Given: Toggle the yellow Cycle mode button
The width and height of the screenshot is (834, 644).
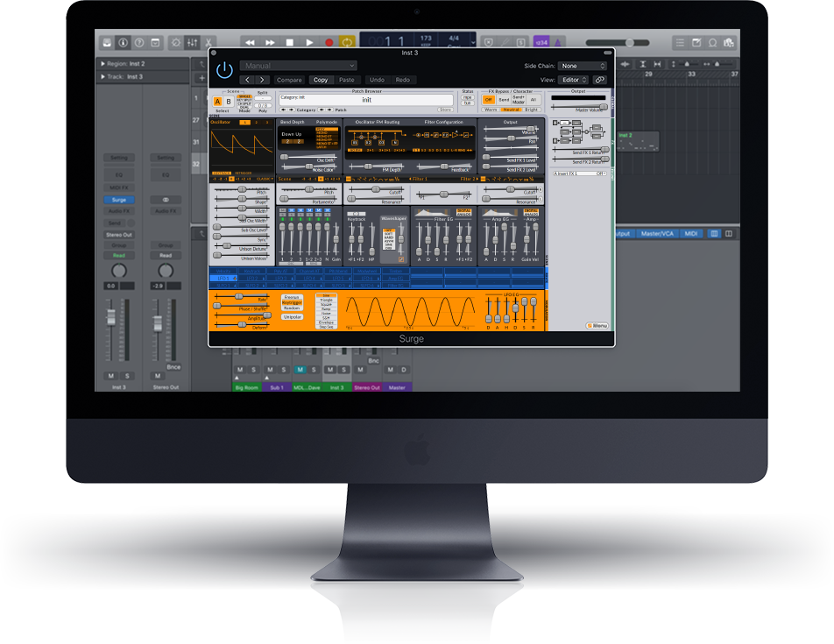Looking at the screenshot, I should (347, 43).
